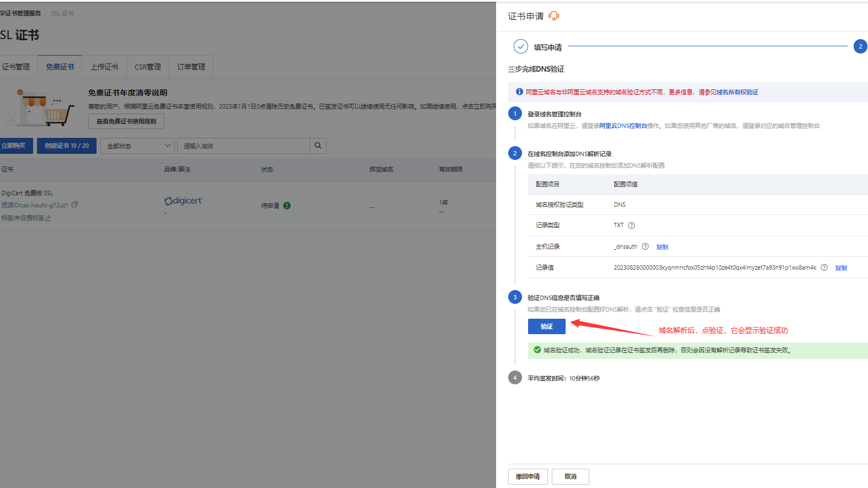Go to the 订单管理 tab

pyautogui.click(x=191, y=67)
